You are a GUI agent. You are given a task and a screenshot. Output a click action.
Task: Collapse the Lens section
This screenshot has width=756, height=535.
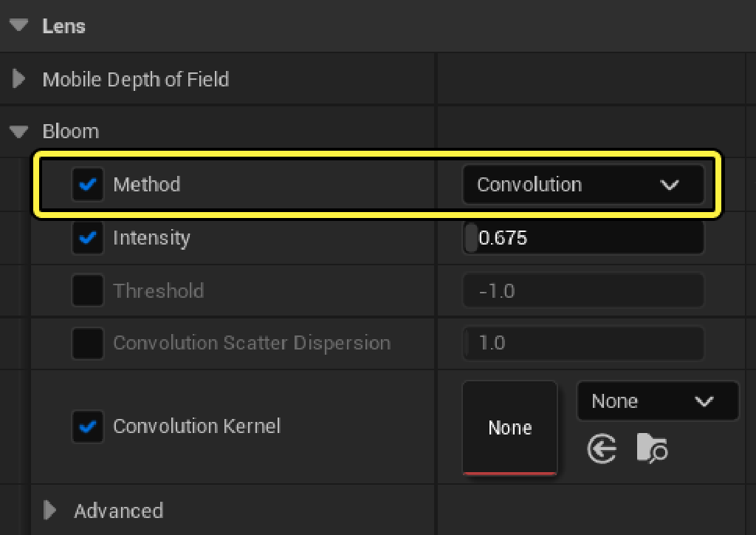pyautogui.click(x=19, y=26)
